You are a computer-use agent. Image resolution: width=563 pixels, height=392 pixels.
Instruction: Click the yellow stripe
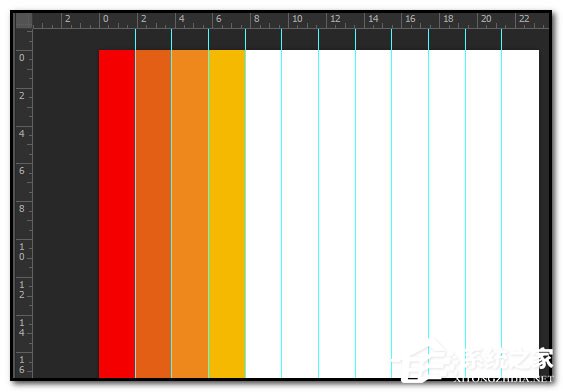[227, 214]
